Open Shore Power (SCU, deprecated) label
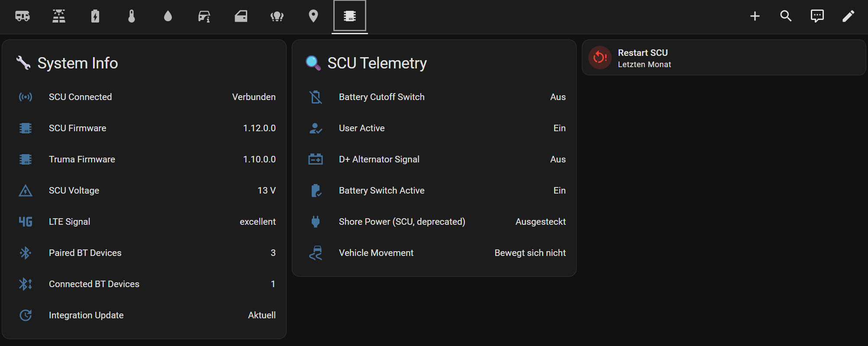 402,222
